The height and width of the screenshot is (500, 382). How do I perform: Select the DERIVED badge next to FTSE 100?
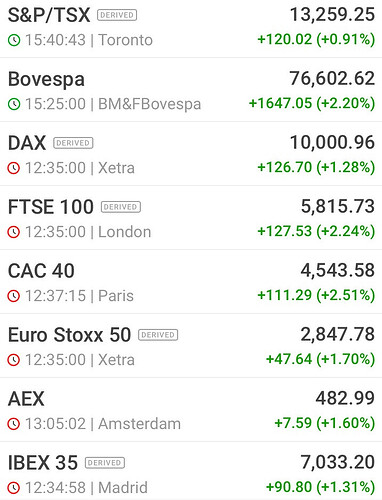pos(121,207)
